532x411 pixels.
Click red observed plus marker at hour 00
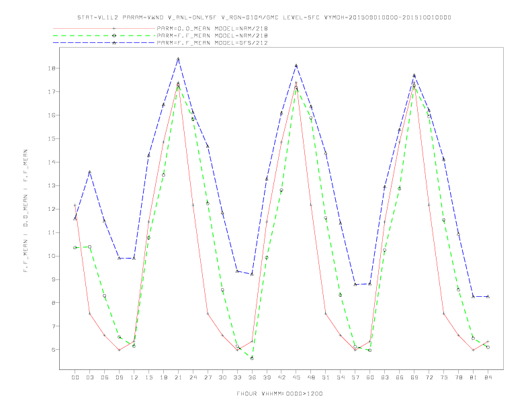pyautogui.click(x=75, y=205)
